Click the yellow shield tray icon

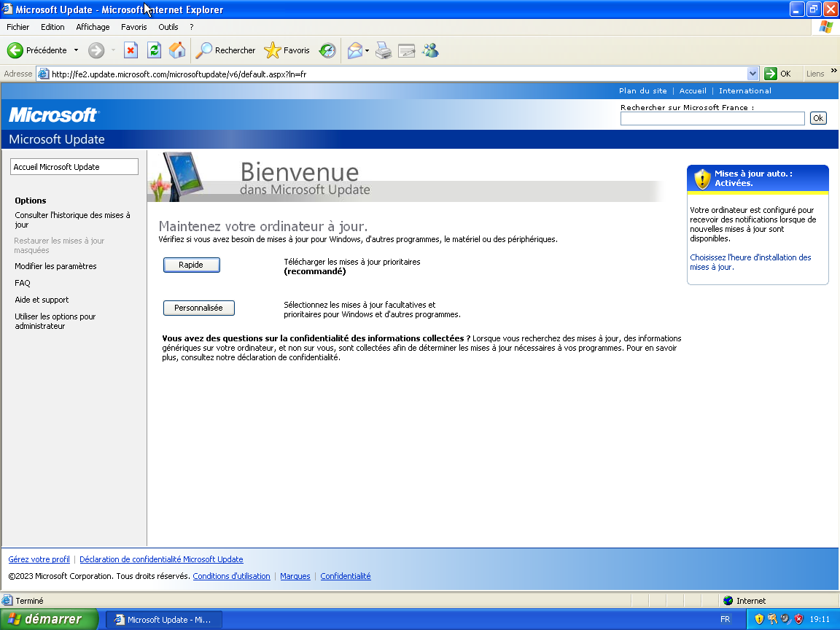(758, 619)
